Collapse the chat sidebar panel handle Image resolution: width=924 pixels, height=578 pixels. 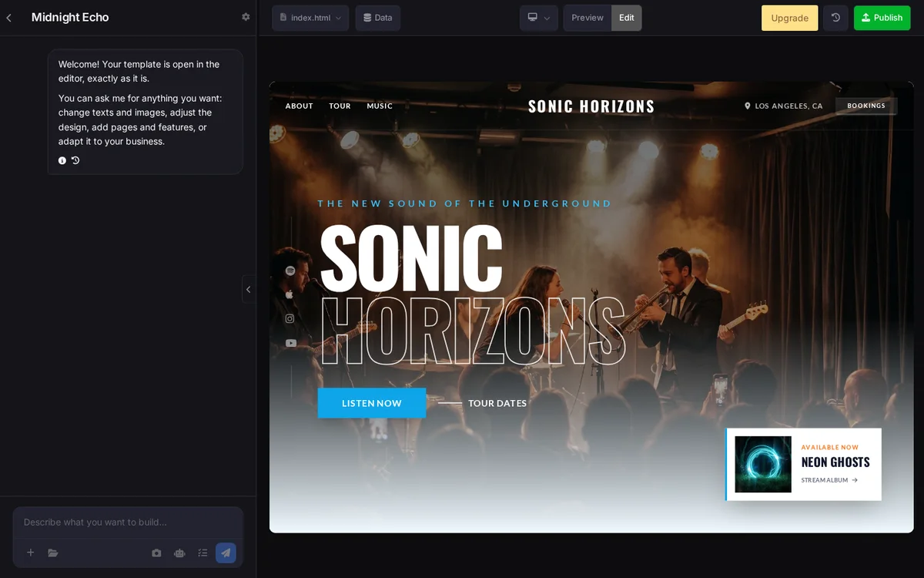(248, 289)
